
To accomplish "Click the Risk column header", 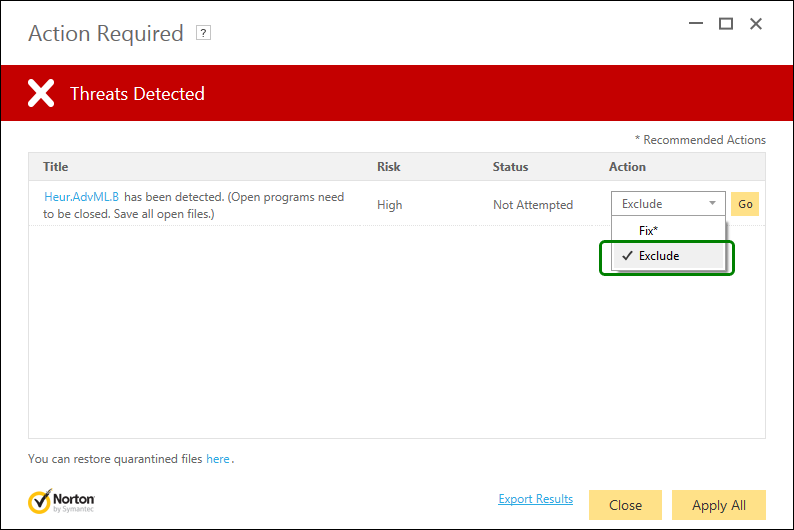I will coord(388,167).
